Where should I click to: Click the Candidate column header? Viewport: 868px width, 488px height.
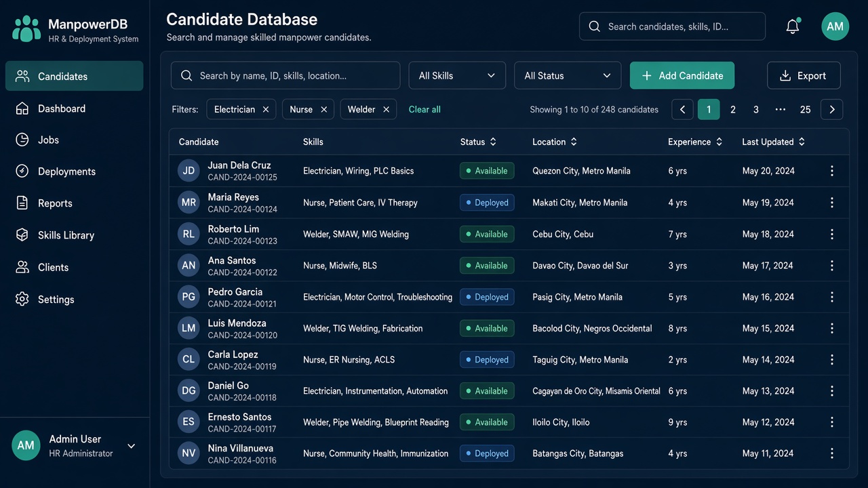click(199, 142)
